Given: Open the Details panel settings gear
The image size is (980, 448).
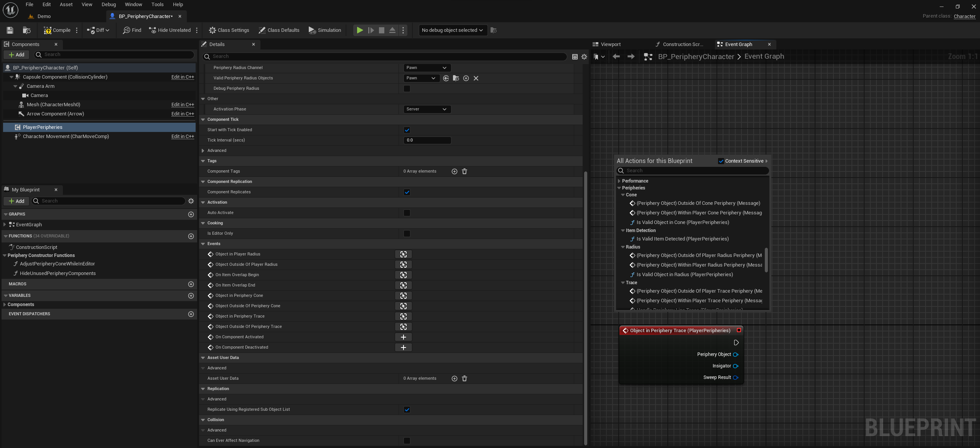Looking at the screenshot, I should (584, 57).
